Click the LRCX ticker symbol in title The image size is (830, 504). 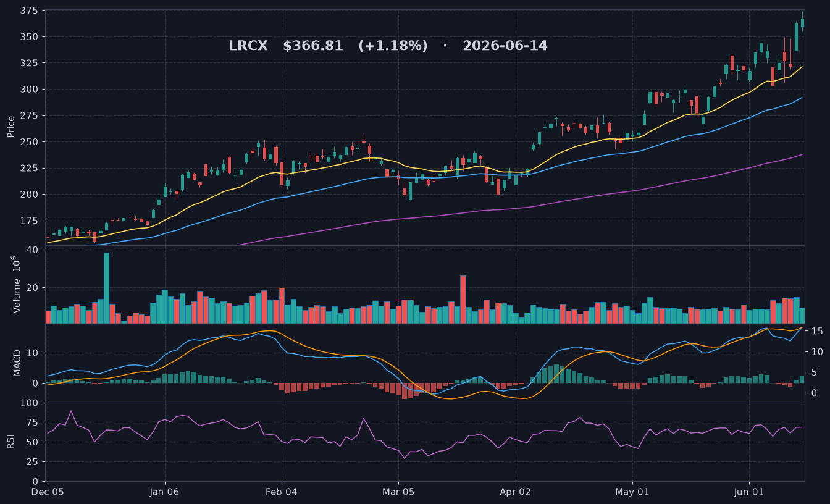pos(248,46)
